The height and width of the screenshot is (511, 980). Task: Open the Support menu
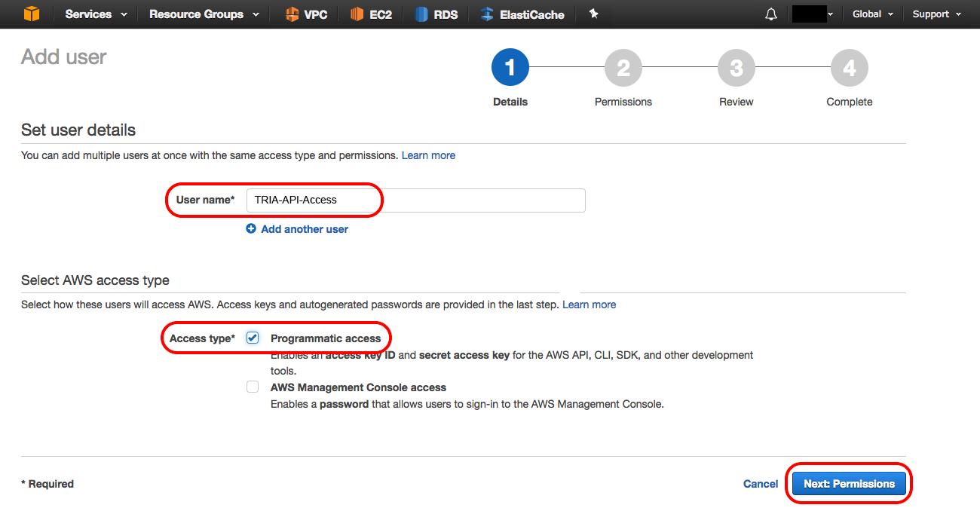pos(937,14)
